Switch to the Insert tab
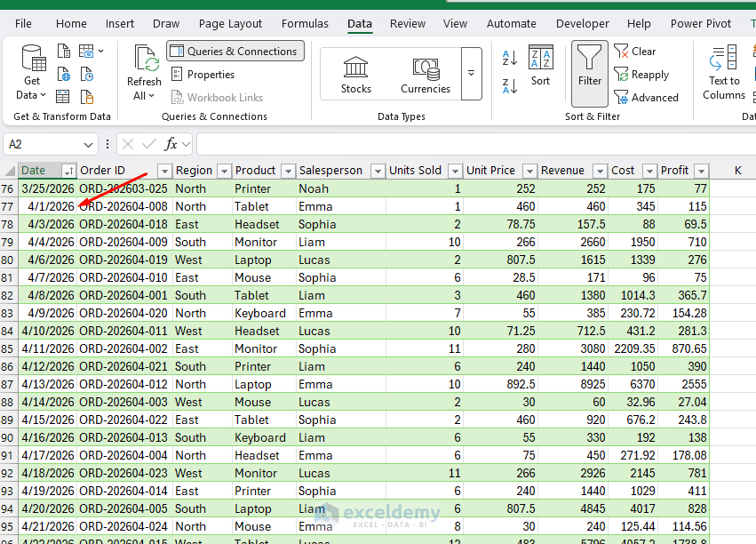The height and width of the screenshot is (544, 756). point(120,23)
